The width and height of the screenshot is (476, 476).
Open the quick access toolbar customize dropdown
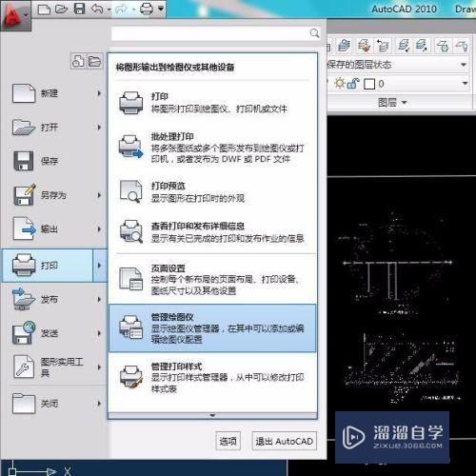pos(161,9)
